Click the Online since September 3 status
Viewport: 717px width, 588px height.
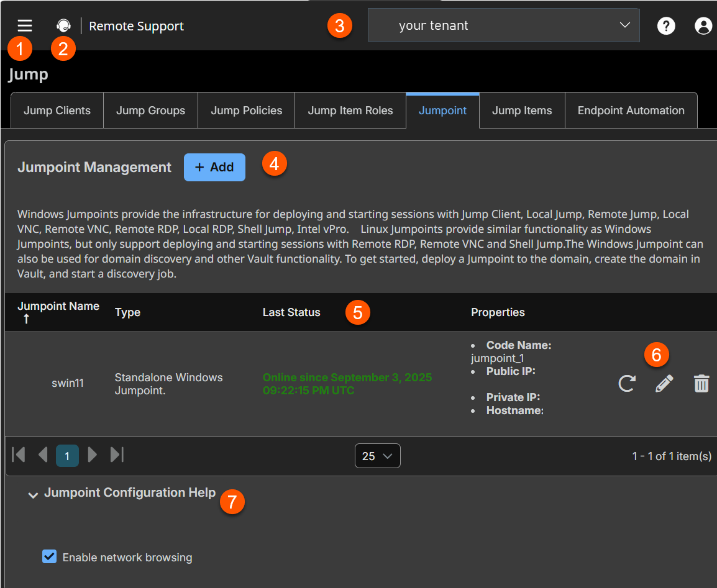347,384
